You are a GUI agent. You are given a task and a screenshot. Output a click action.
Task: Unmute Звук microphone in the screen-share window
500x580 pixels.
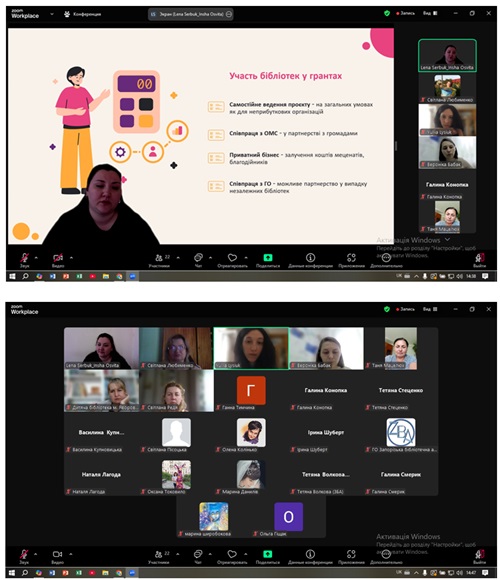[24, 258]
